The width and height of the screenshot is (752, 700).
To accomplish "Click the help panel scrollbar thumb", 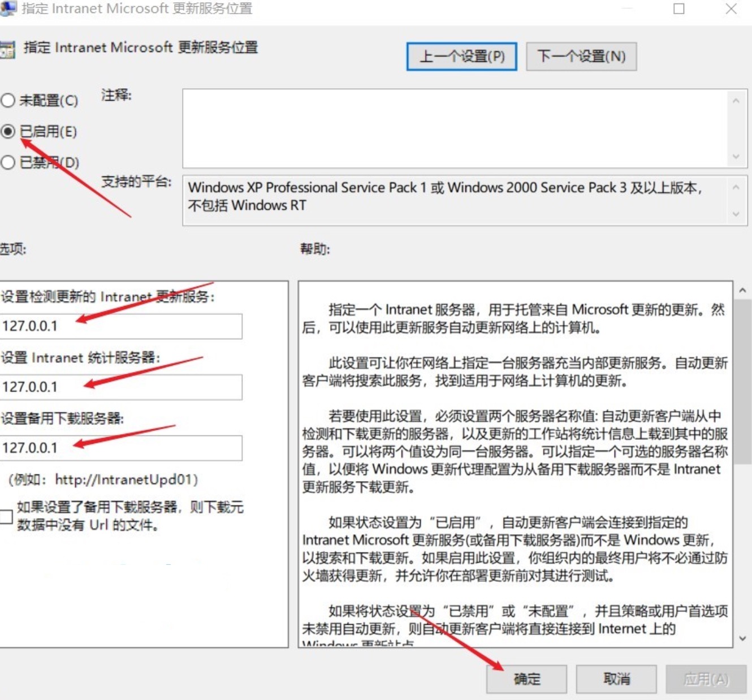I will 743,382.
